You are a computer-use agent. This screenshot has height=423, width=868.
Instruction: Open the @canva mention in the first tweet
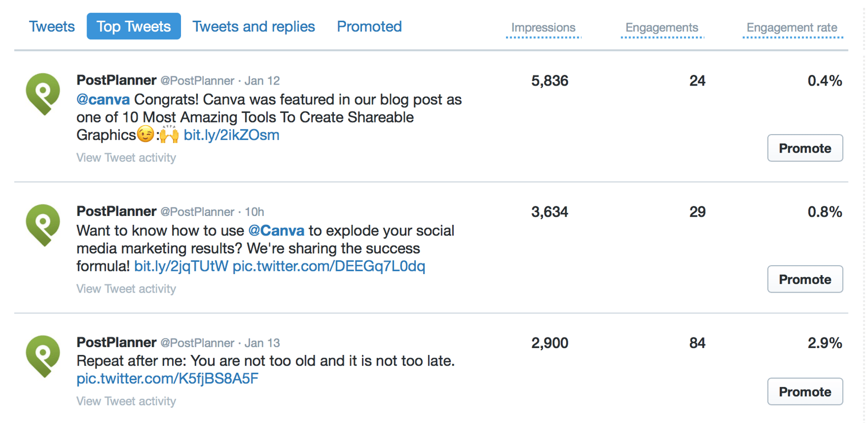click(103, 99)
